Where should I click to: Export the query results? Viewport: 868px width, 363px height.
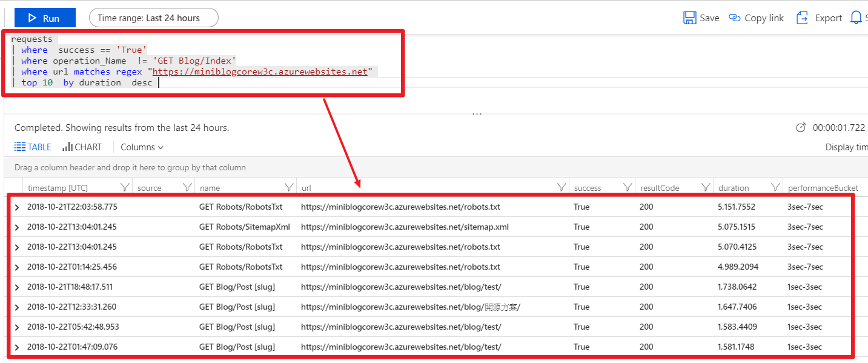pos(819,18)
